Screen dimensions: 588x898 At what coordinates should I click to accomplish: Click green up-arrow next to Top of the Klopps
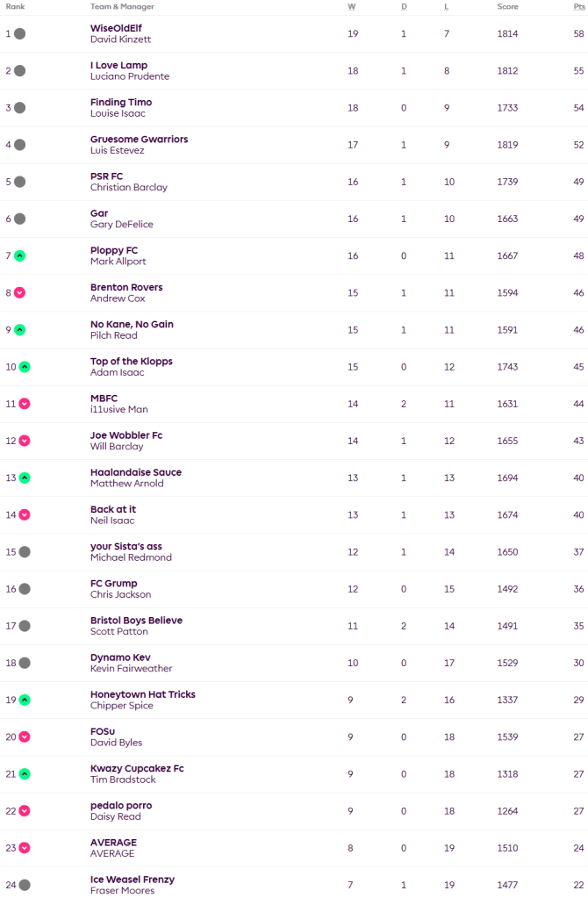pyautogui.click(x=25, y=367)
